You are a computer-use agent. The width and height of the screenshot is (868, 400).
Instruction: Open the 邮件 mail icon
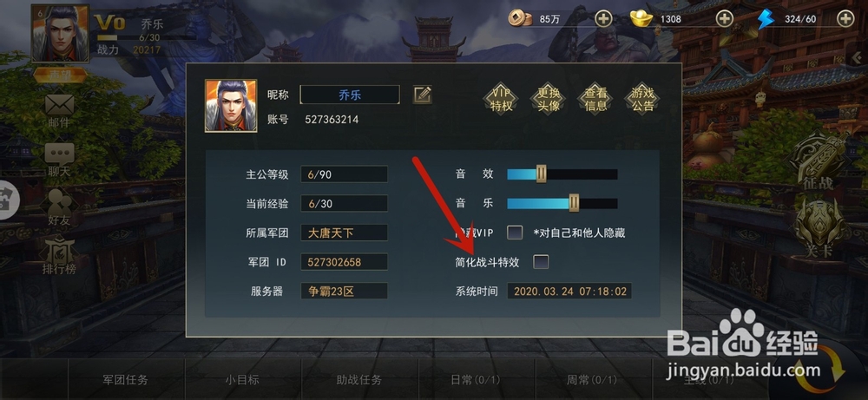(x=59, y=109)
